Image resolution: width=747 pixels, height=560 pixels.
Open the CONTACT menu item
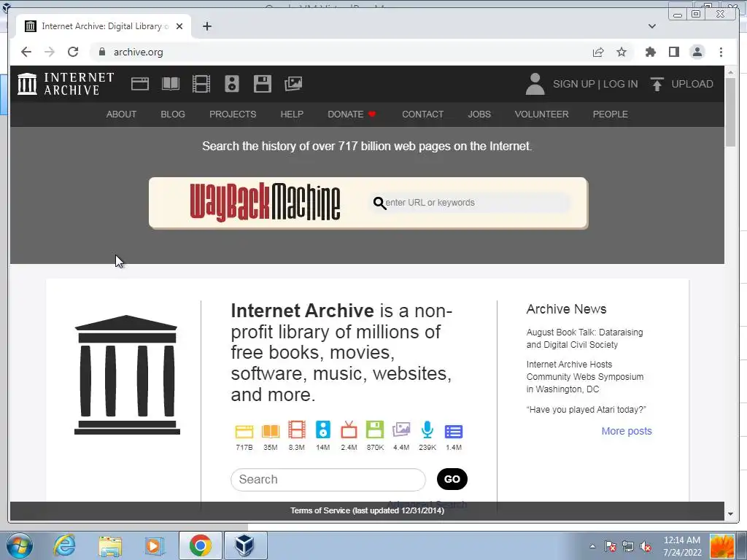(423, 114)
